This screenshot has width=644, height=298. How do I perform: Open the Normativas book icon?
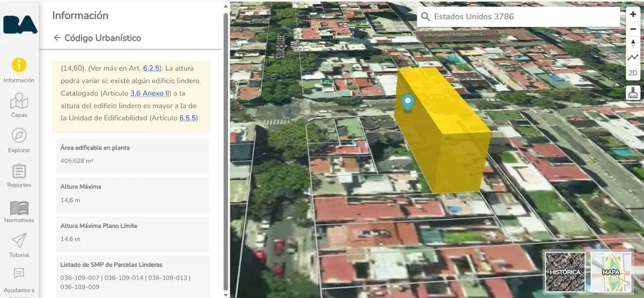tap(19, 211)
